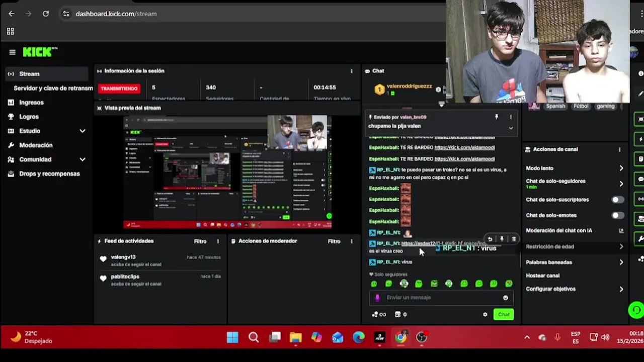Open the Feed de actividades three-dot menu
Viewport: 644px width, 362px height.
point(218,241)
